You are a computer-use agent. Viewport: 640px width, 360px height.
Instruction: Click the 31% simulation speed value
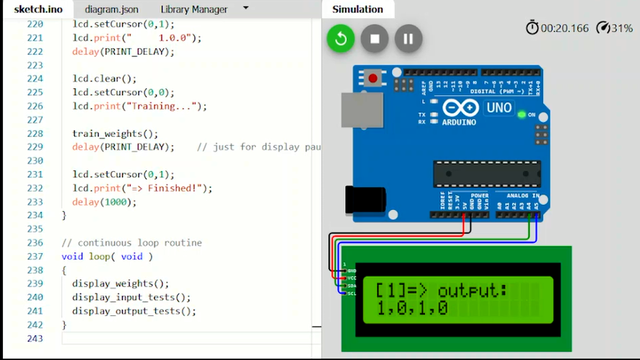[x=622, y=28]
